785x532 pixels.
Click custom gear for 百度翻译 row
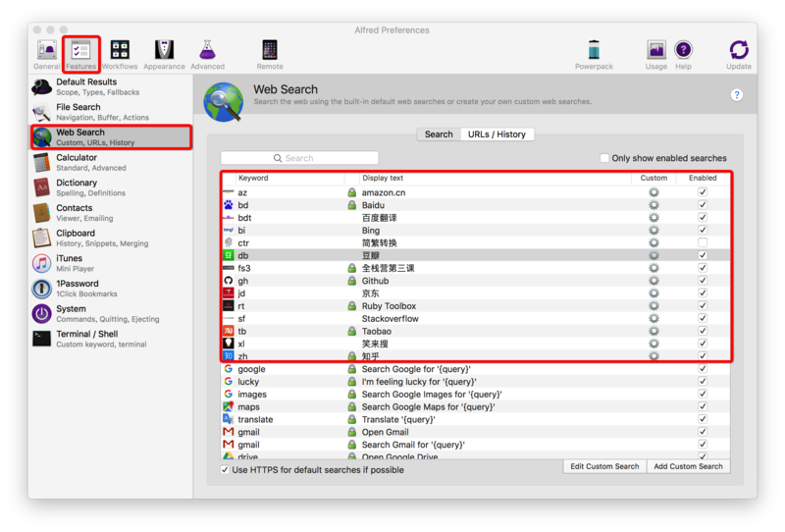654,217
